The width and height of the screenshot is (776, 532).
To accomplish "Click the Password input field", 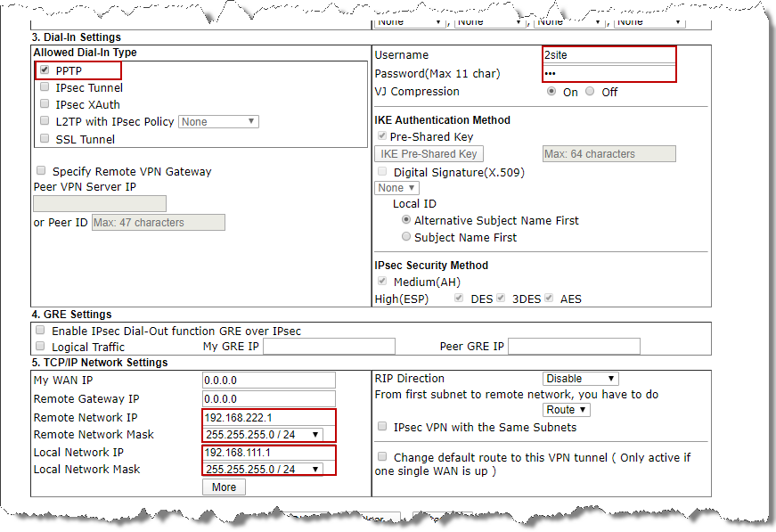I will pos(609,73).
